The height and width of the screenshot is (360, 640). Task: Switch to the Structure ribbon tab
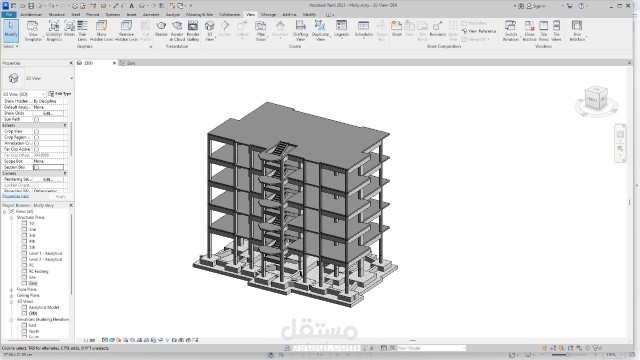click(57, 14)
